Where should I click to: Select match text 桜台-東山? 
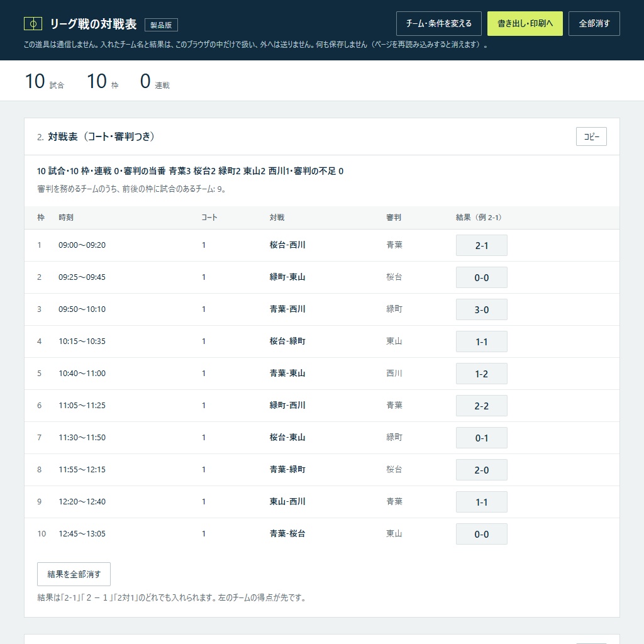point(287,437)
